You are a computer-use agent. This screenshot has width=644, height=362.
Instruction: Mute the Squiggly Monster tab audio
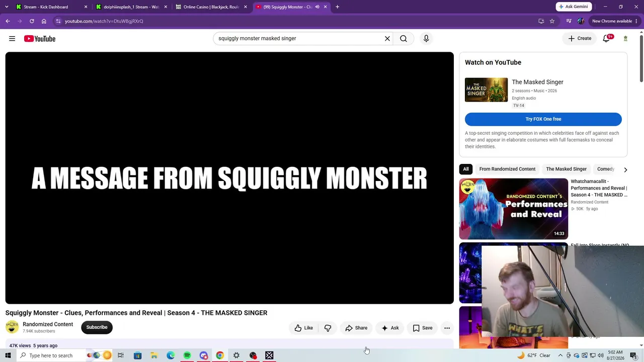pyautogui.click(x=317, y=7)
